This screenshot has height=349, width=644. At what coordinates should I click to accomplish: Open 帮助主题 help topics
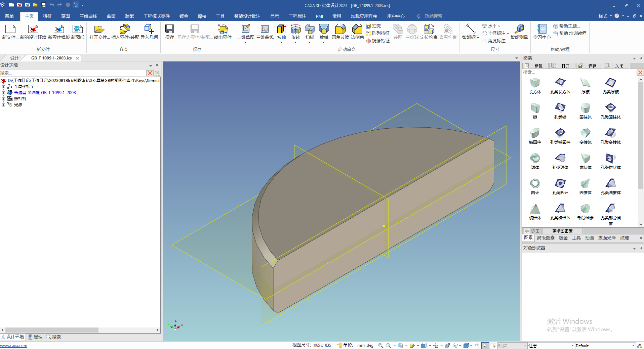(x=567, y=26)
